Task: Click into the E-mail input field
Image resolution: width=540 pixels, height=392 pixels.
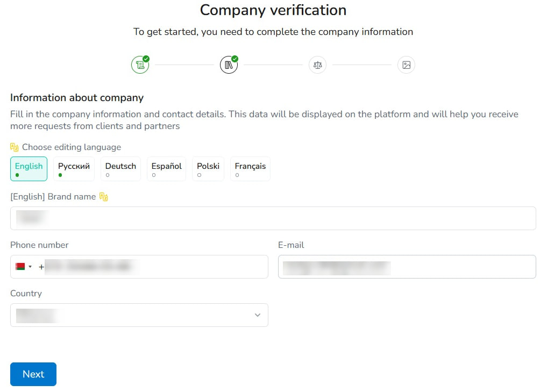Action: coord(407,267)
